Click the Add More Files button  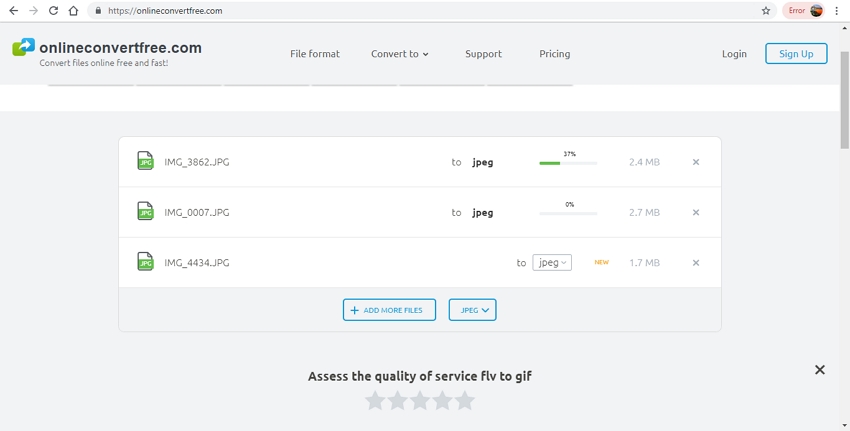coord(390,310)
